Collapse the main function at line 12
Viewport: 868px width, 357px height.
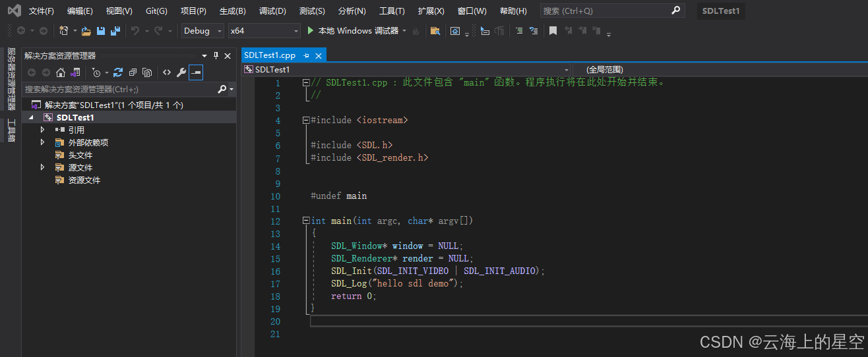pyautogui.click(x=306, y=221)
